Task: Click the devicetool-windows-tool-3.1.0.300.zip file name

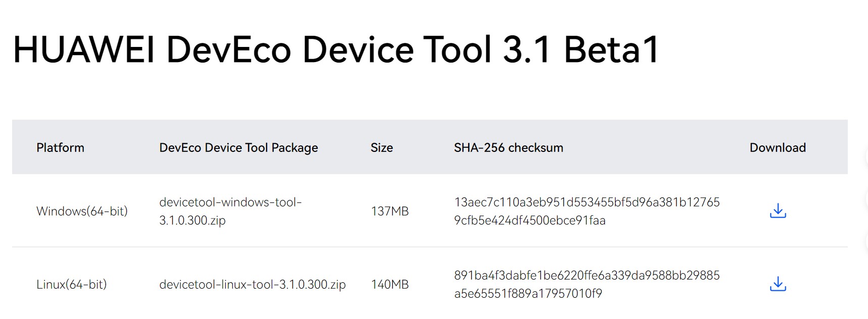Action: (x=230, y=211)
